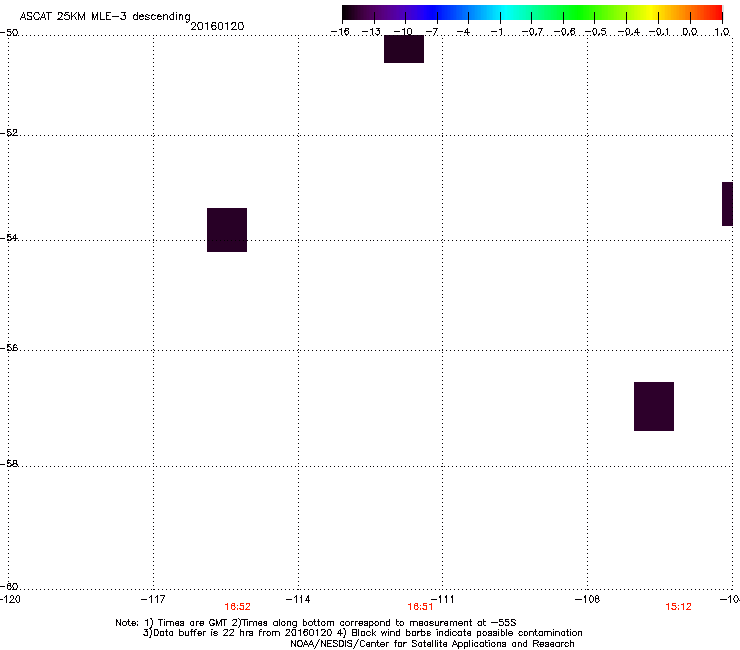Click the red time label 16:52
Viewport: 740px width, 650px height.
(237, 607)
